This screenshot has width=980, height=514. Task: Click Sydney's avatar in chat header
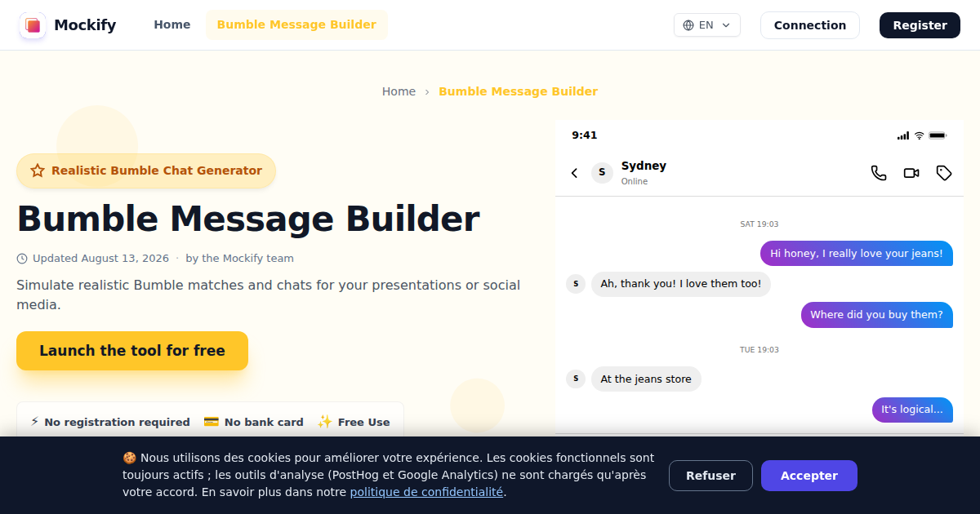pyautogui.click(x=602, y=172)
